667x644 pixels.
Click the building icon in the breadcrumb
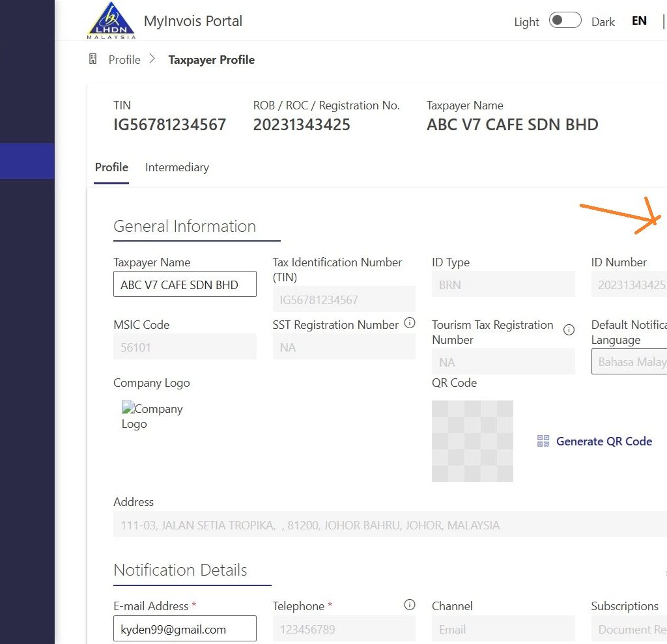pyautogui.click(x=93, y=59)
